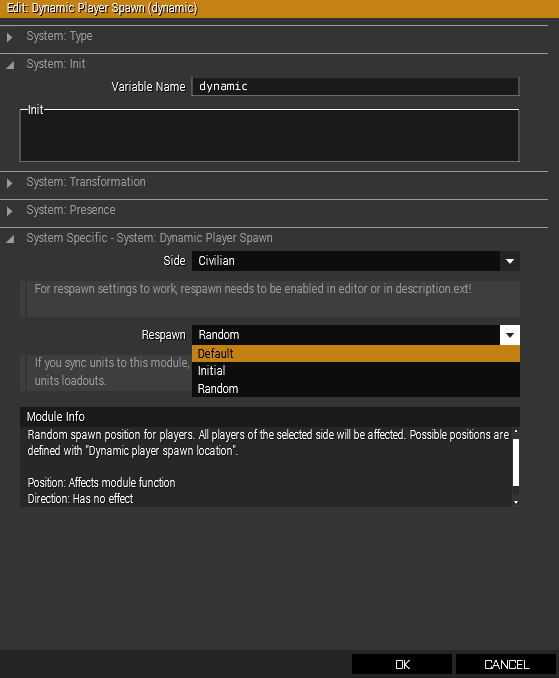Discard changes with the CANCEL button
The height and width of the screenshot is (678, 559).
pos(506,665)
